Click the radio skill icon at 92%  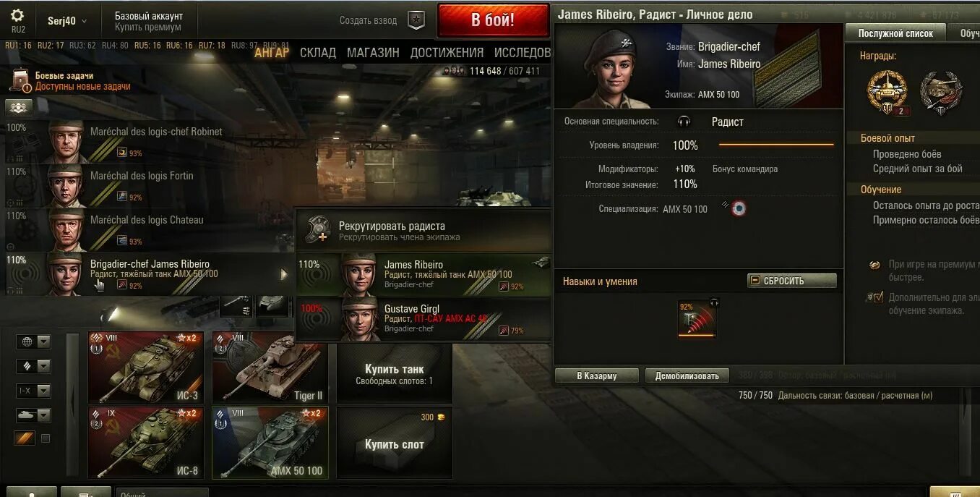(697, 319)
